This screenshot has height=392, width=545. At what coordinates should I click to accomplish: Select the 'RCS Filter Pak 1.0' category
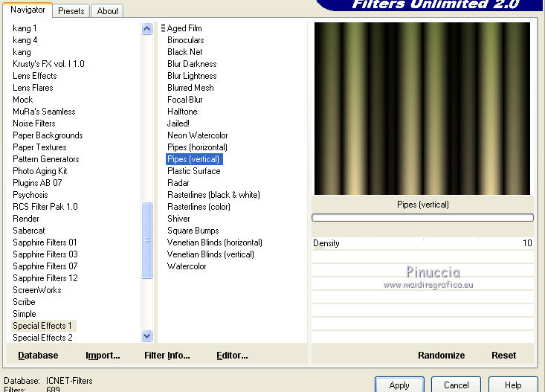click(45, 207)
